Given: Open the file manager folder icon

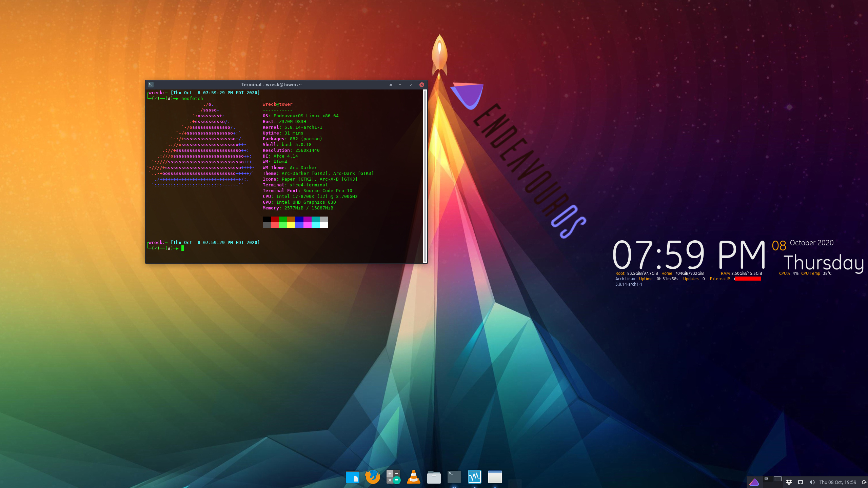Looking at the screenshot, I should pyautogui.click(x=434, y=477).
